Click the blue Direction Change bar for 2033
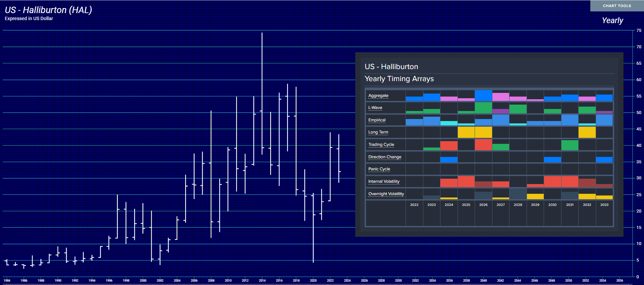644x285 pixels. pyautogui.click(x=604, y=160)
